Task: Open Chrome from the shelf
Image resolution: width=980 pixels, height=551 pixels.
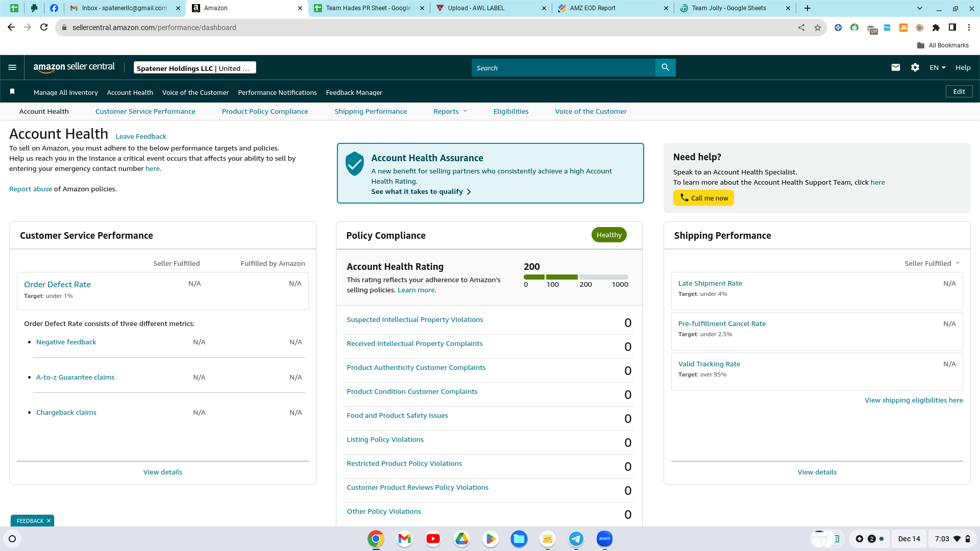Action: coord(376,539)
